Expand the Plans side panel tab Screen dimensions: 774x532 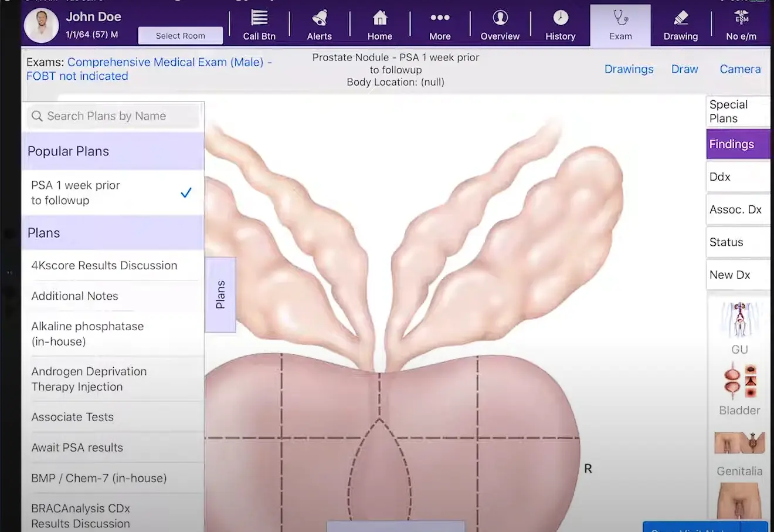pyautogui.click(x=220, y=294)
